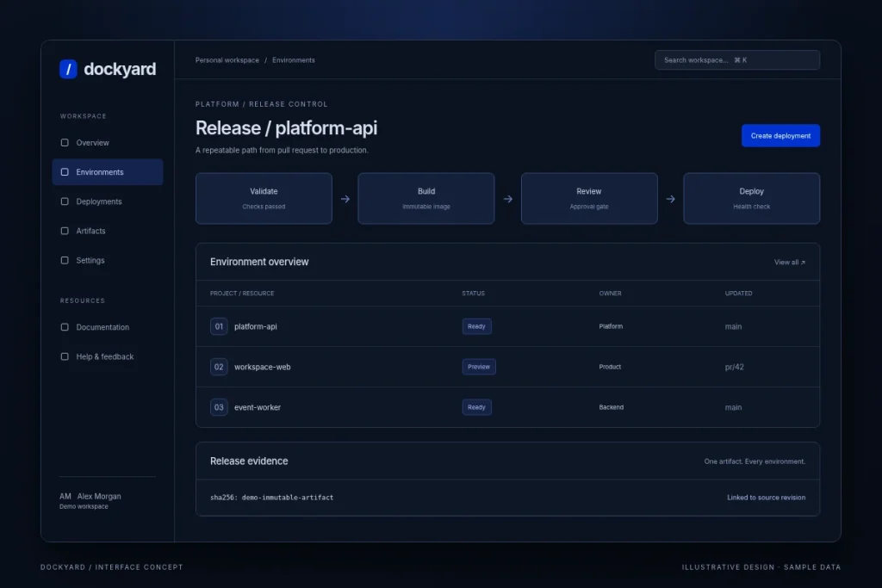
Task: Click the 02 number badge for workspace-web
Action: [x=219, y=367]
